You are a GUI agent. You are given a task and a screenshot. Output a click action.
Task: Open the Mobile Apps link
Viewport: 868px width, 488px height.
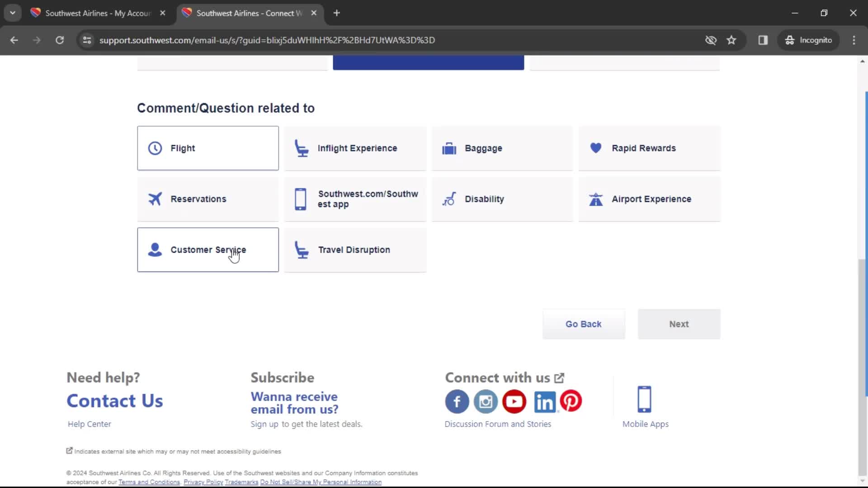645,424
